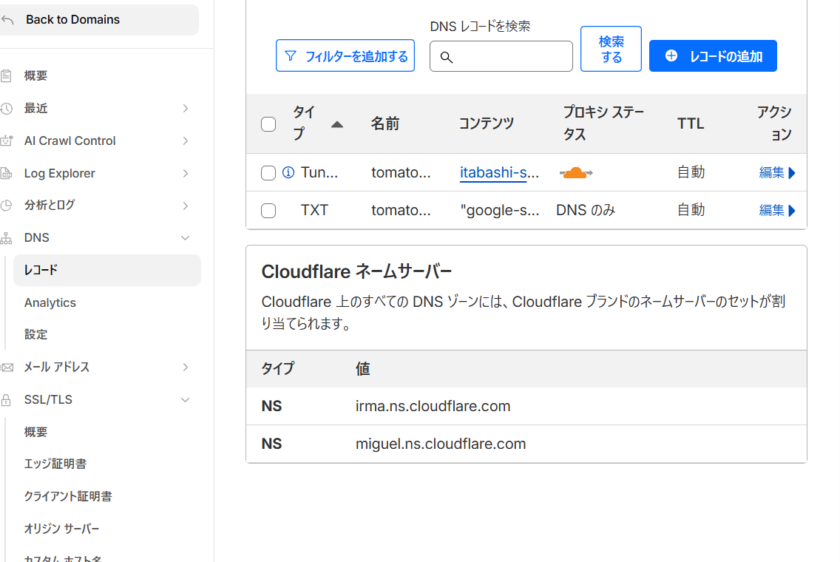Expand 編集 for the TXT record
The image size is (840, 562).
[777, 210]
